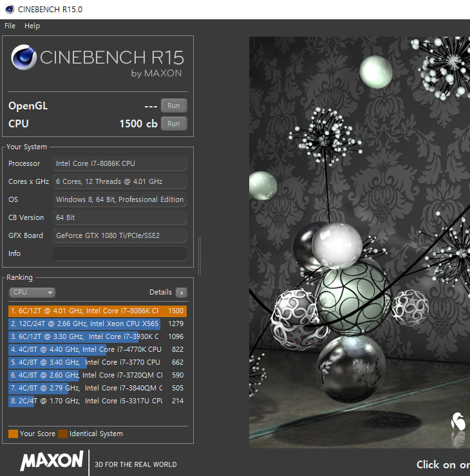Click the CPU score 1500 cb value

pyautogui.click(x=138, y=124)
